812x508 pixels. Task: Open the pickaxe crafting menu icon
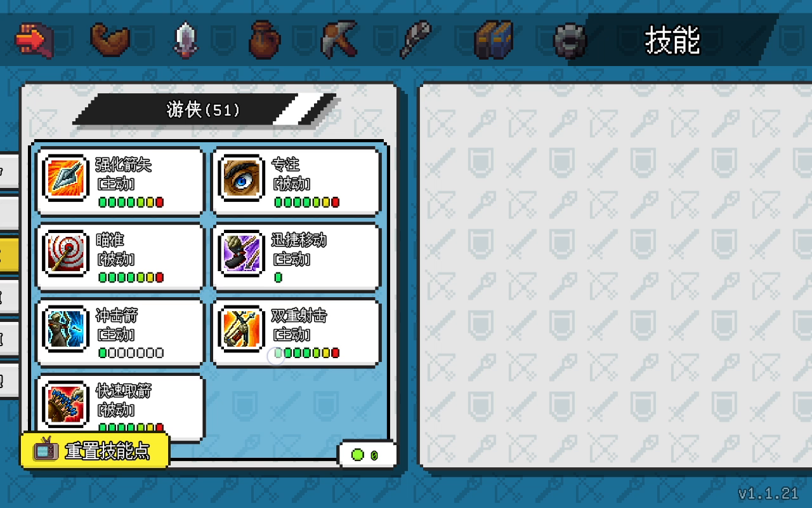(339, 40)
